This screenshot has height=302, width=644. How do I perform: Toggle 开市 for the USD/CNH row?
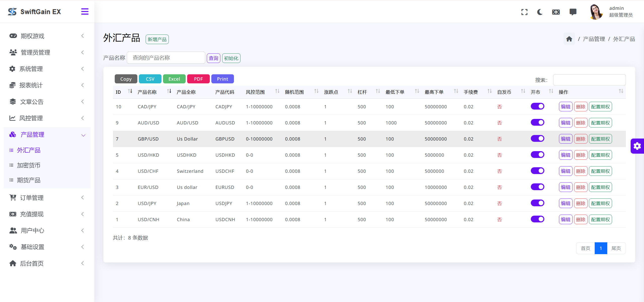[538, 219]
